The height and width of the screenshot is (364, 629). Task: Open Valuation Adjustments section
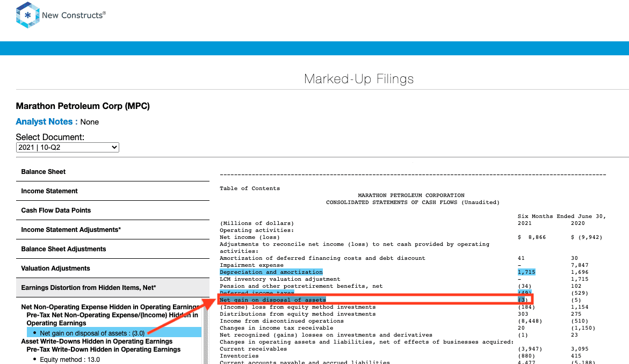(113, 268)
